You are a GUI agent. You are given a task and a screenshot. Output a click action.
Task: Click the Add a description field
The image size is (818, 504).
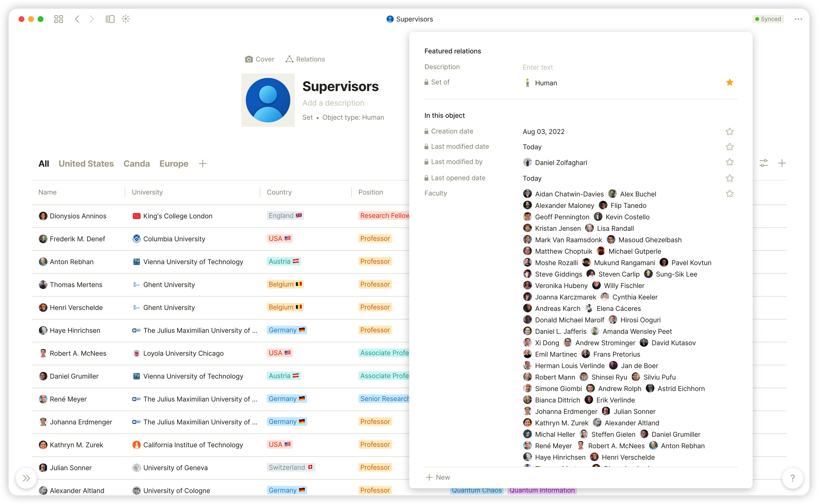333,103
